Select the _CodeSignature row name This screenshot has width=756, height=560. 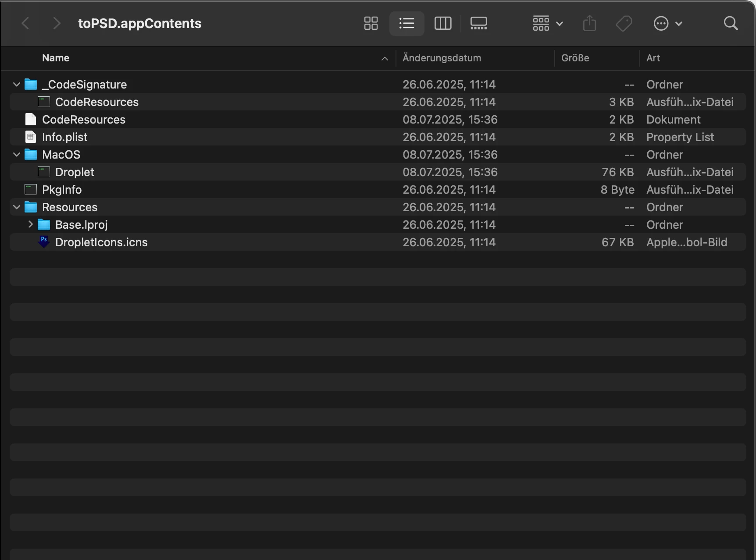(85, 85)
